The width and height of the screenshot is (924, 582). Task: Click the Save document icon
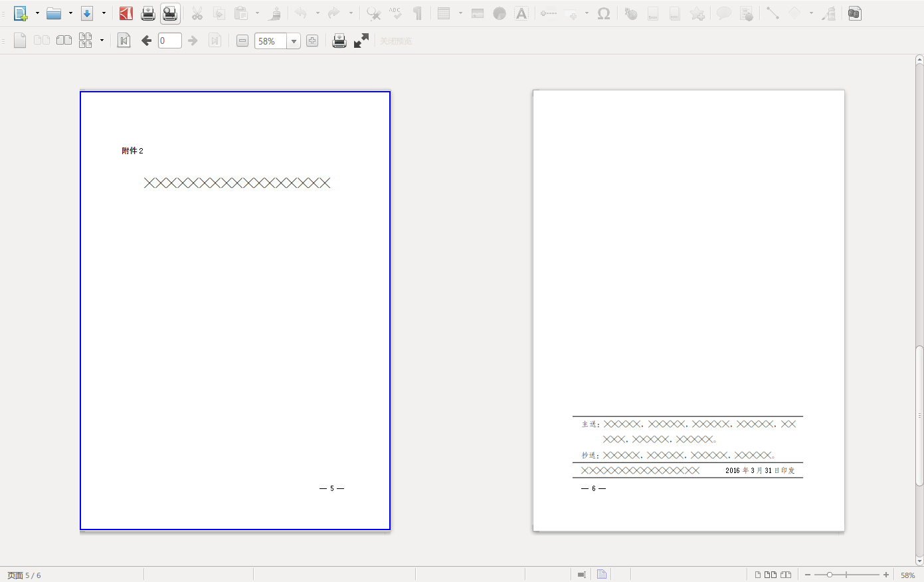pos(87,13)
